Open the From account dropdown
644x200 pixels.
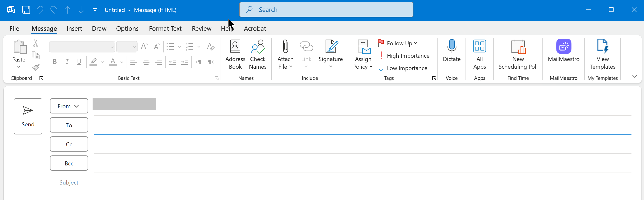[x=69, y=106]
